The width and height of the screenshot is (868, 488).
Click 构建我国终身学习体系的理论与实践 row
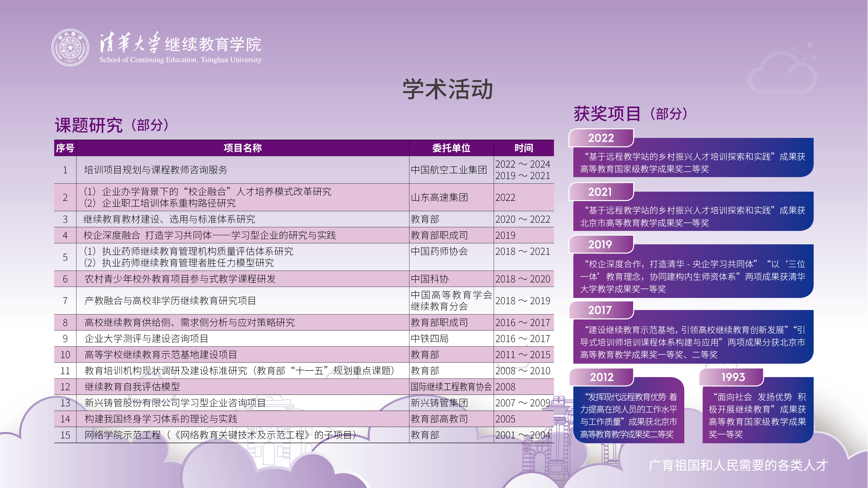click(x=161, y=419)
